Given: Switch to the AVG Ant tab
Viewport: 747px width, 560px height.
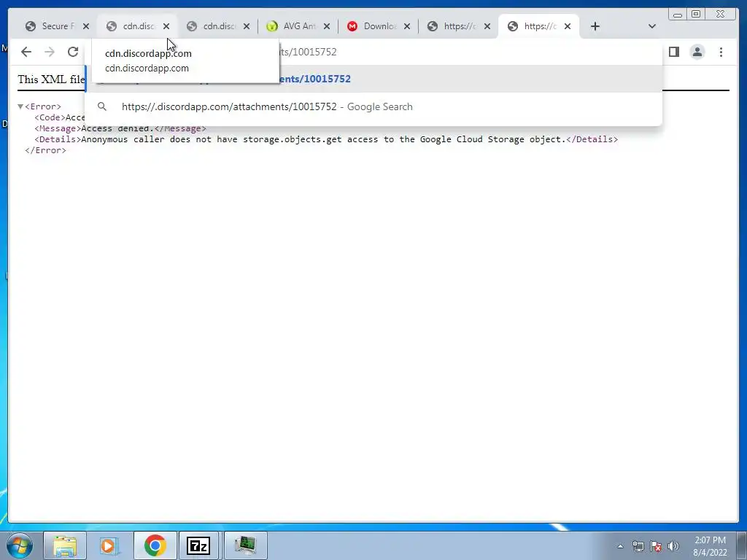Looking at the screenshot, I should tap(298, 26).
